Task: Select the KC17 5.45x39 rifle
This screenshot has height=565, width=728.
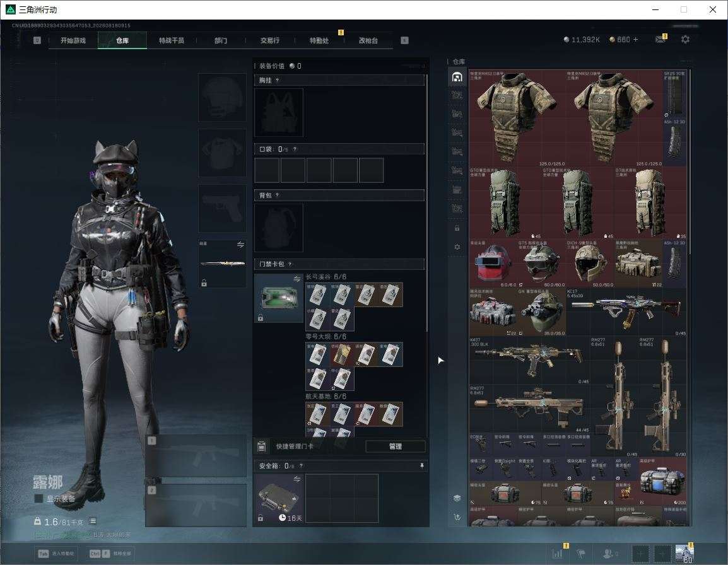Action: (626, 312)
